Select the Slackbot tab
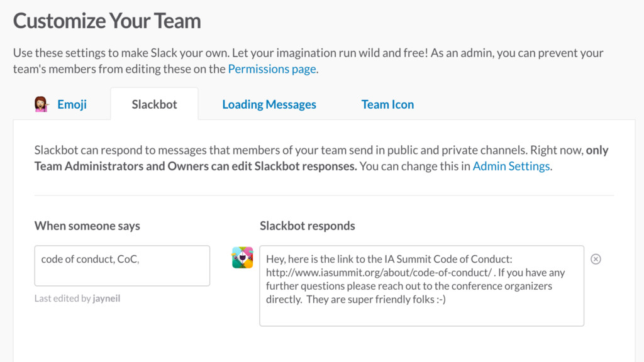The image size is (644, 362). tap(155, 104)
